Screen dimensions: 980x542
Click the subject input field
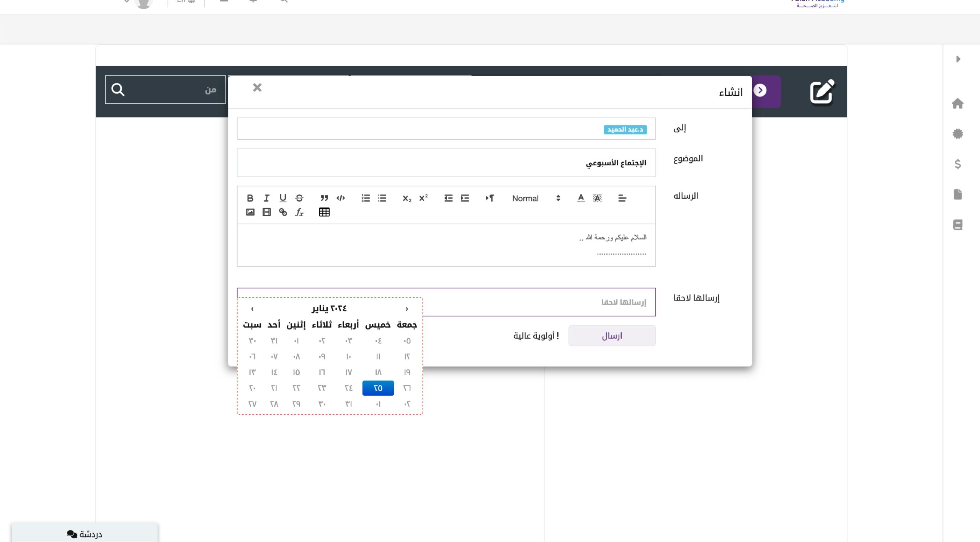coord(446,163)
